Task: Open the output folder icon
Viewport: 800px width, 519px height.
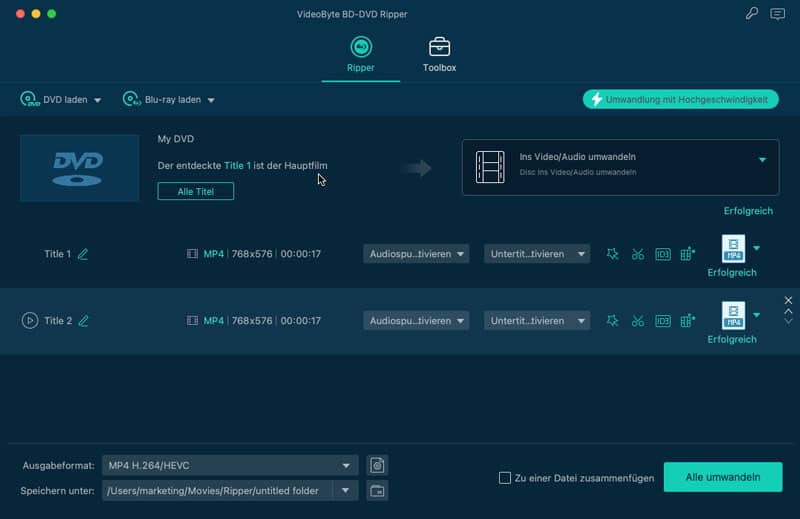Action: coord(377,491)
